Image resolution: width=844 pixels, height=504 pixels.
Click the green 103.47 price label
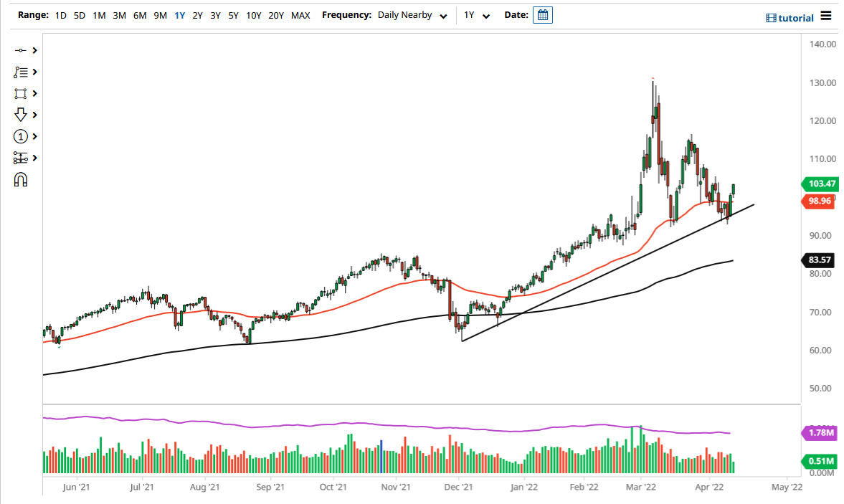point(820,184)
